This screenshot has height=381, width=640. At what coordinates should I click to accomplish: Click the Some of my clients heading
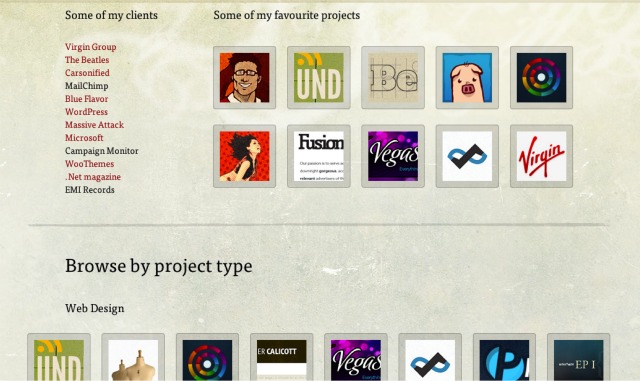pyautogui.click(x=111, y=15)
